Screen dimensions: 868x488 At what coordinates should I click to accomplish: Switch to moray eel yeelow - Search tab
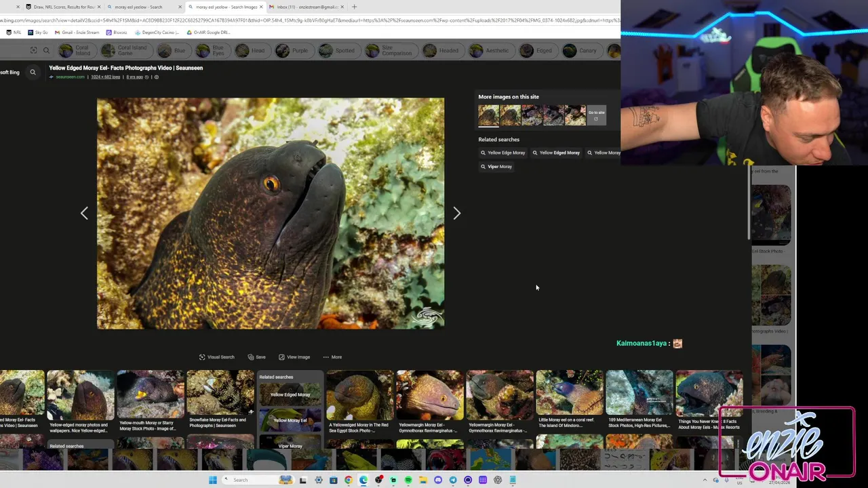143,7
